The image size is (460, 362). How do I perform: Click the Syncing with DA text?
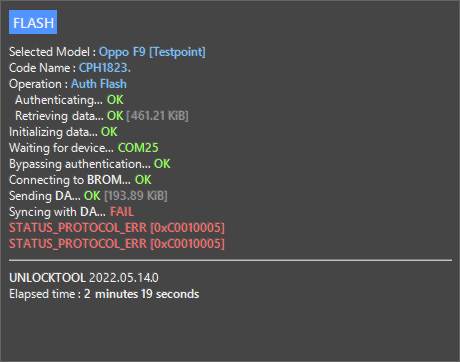coord(57,212)
